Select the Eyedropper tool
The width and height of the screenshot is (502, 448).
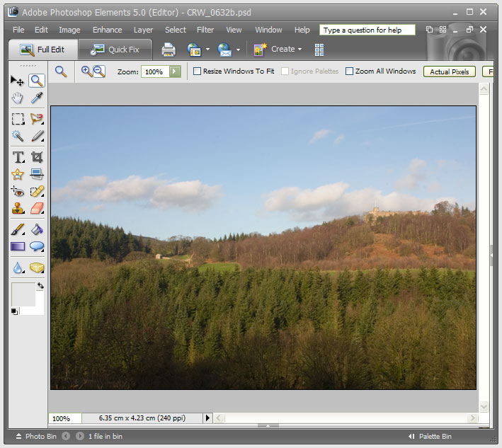click(x=37, y=98)
